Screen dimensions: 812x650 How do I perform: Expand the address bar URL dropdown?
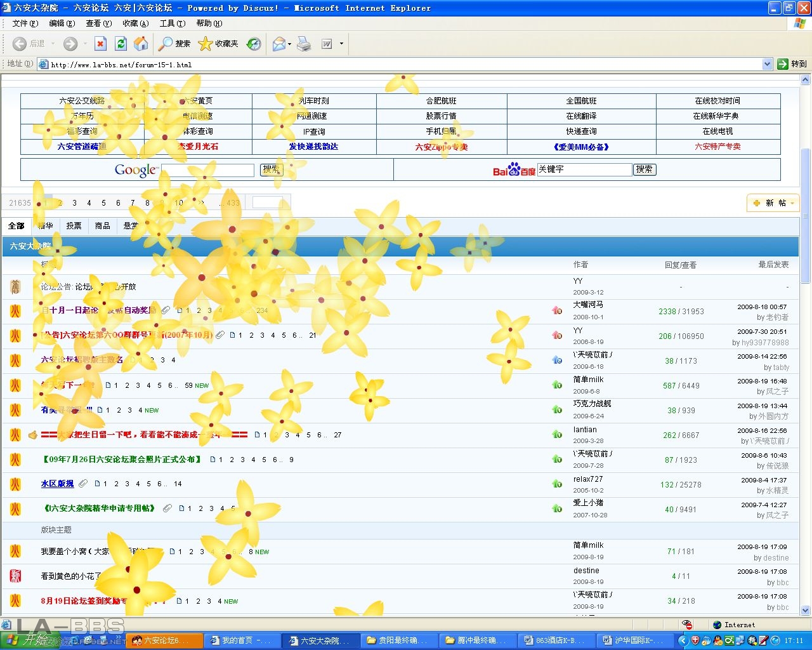click(767, 64)
